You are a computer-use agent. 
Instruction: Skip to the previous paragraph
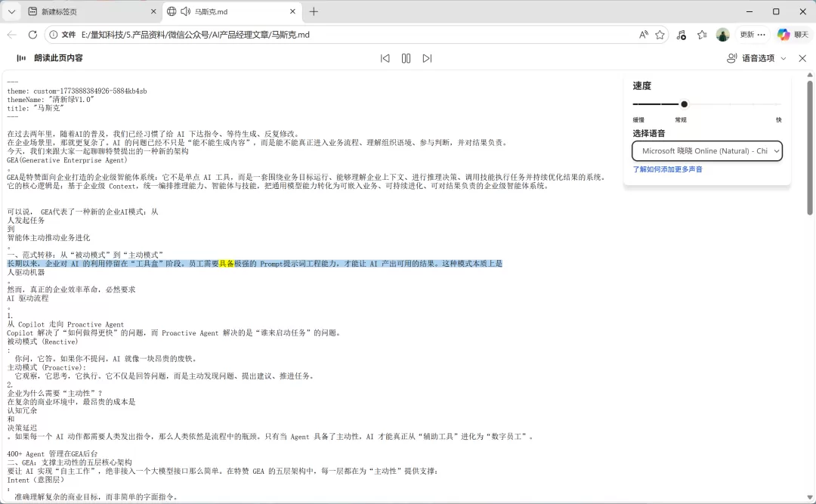tap(385, 58)
